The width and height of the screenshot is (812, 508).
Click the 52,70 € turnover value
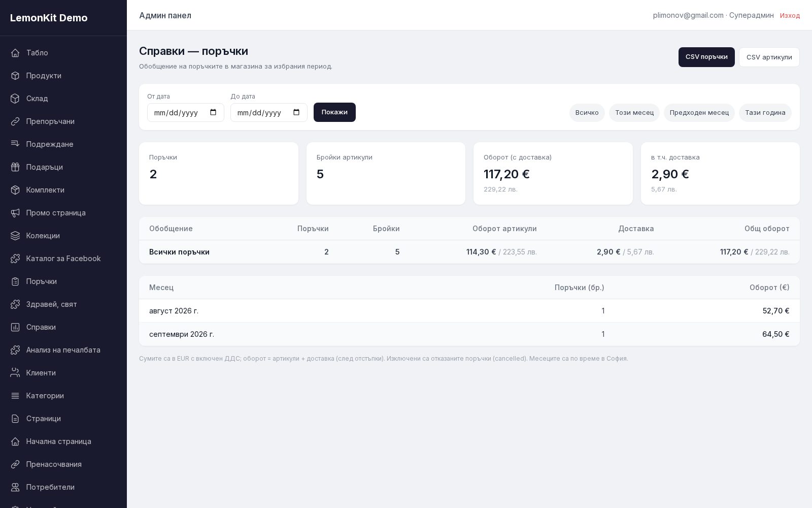coord(776,311)
